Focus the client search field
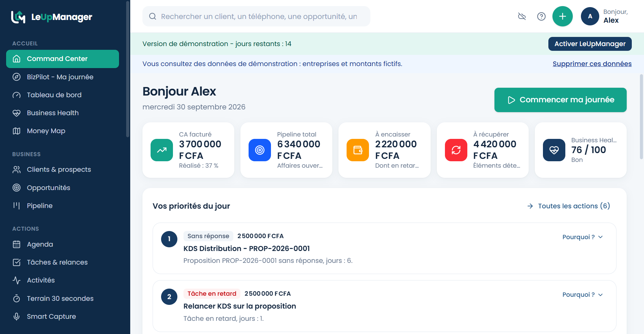The height and width of the screenshot is (334, 644). 256,16
